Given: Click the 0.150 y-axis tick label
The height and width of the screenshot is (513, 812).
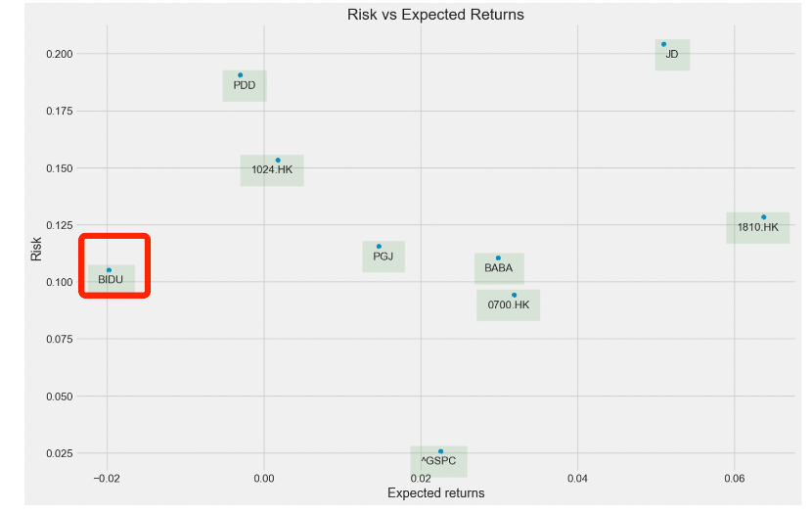Looking at the screenshot, I should tap(60, 168).
